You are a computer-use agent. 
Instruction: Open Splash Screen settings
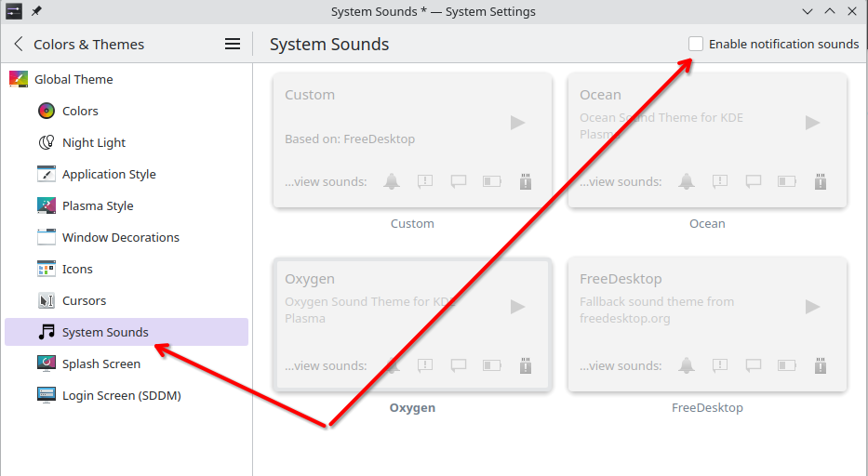tap(100, 364)
